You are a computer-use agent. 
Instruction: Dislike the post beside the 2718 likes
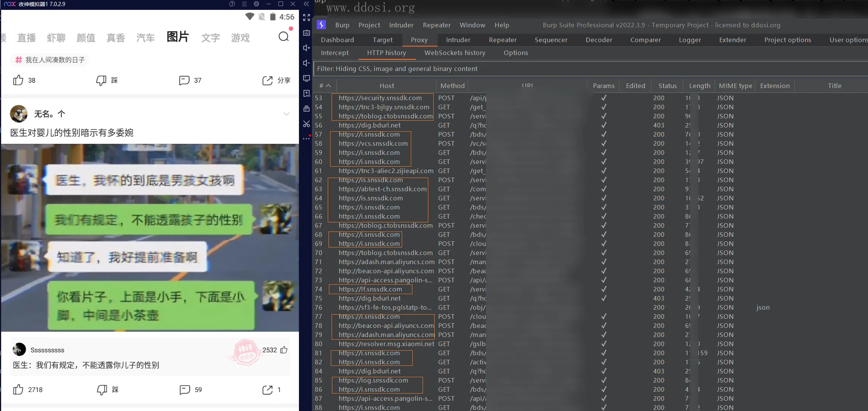point(102,389)
